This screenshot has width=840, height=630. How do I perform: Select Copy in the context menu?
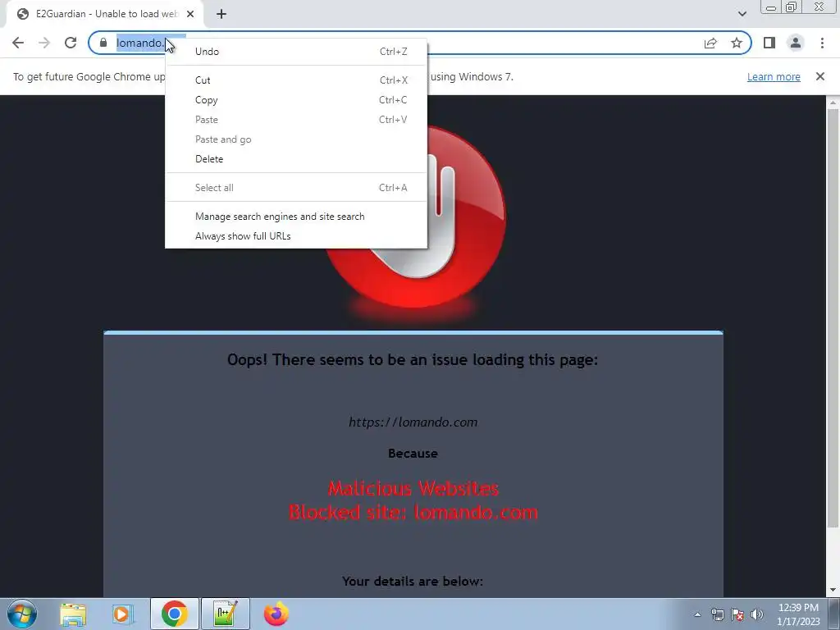[x=296, y=100]
